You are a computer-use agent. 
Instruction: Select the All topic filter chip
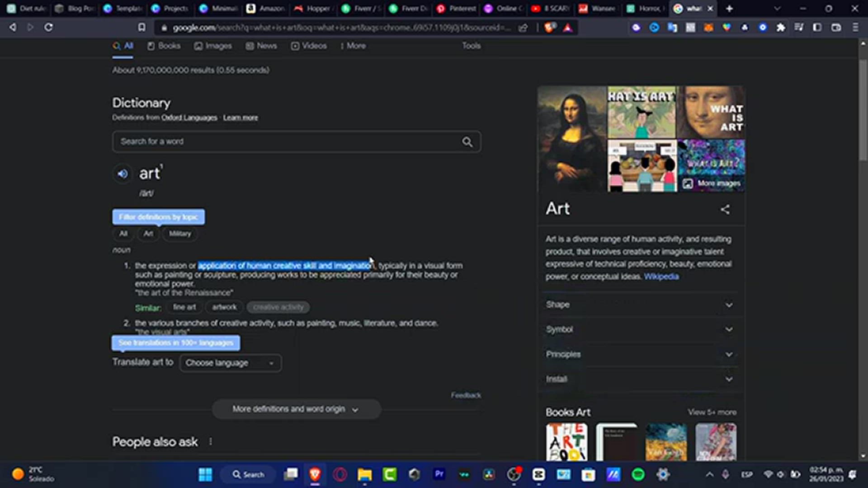pyautogui.click(x=123, y=234)
